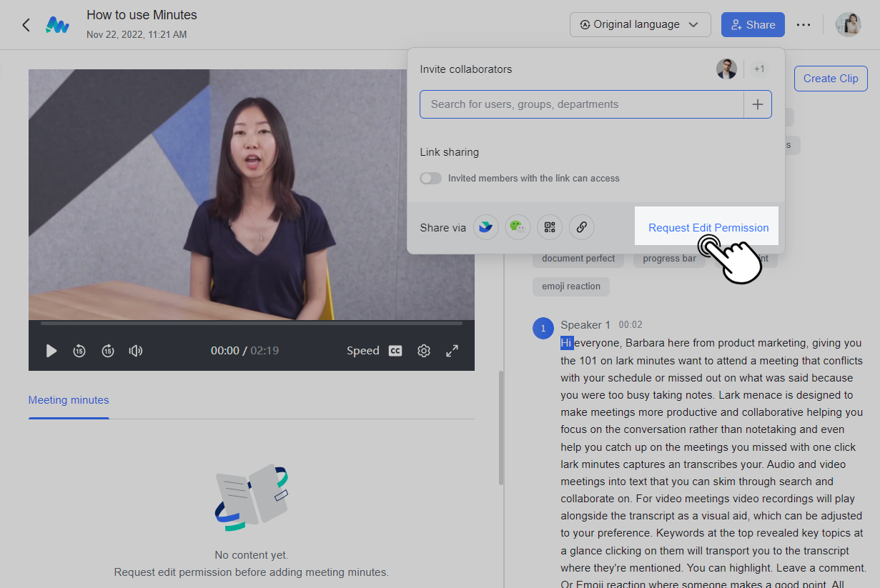880x588 pixels.
Task: Share via Lark chat icon
Action: [x=486, y=227]
